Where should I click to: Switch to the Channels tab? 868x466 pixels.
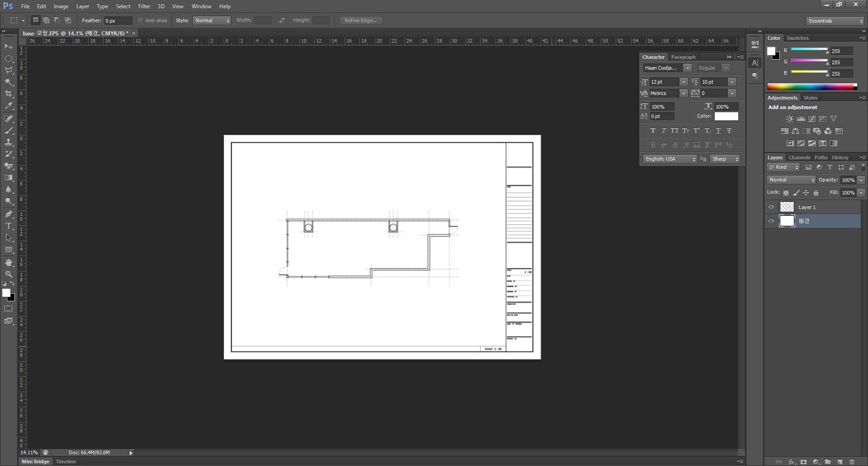point(799,157)
